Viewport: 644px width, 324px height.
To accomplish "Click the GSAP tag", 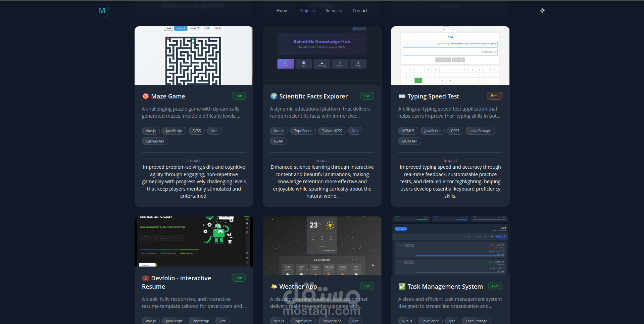I will click(278, 141).
